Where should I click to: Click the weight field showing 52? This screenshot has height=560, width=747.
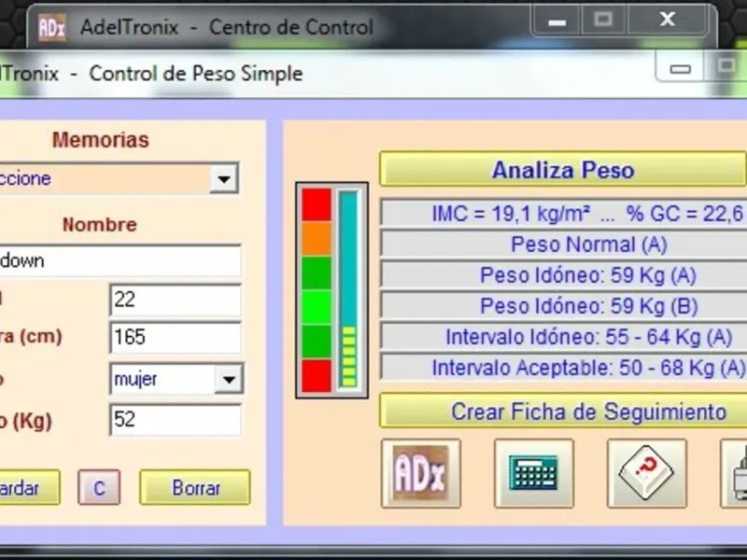(x=176, y=419)
